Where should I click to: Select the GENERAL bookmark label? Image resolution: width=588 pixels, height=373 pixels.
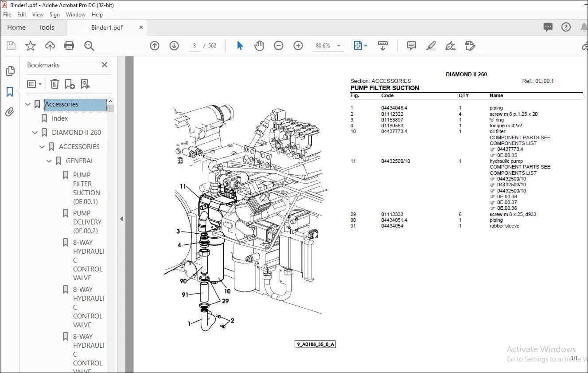[x=80, y=161]
